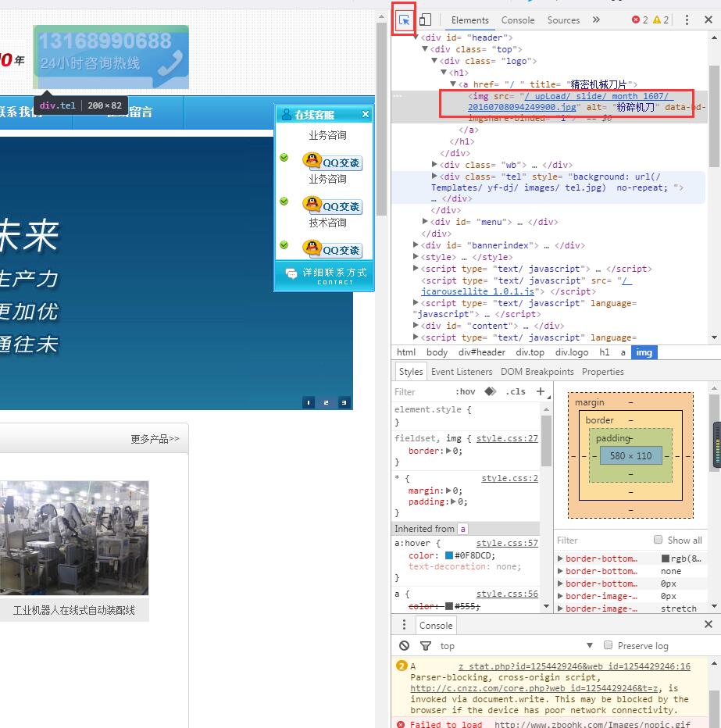Click the console filter funnel icon
The height and width of the screenshot is (728, 721).
click(x=426, y=646)
